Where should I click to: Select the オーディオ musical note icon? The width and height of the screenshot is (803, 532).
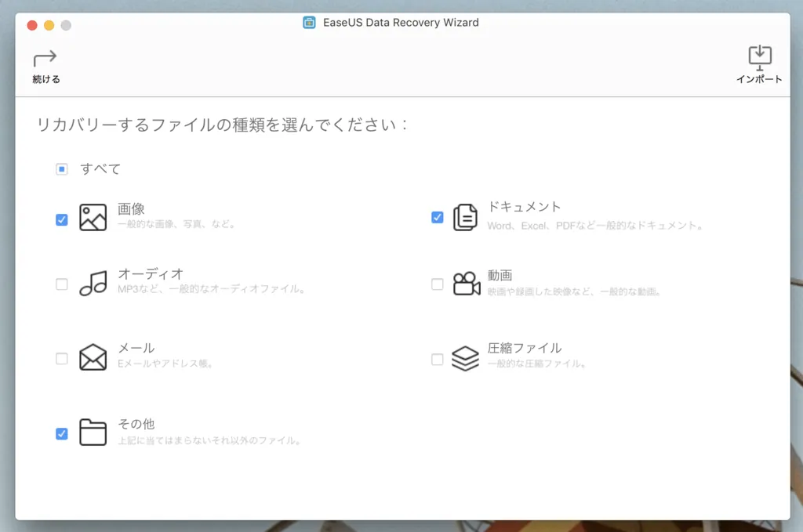[93, 284]
